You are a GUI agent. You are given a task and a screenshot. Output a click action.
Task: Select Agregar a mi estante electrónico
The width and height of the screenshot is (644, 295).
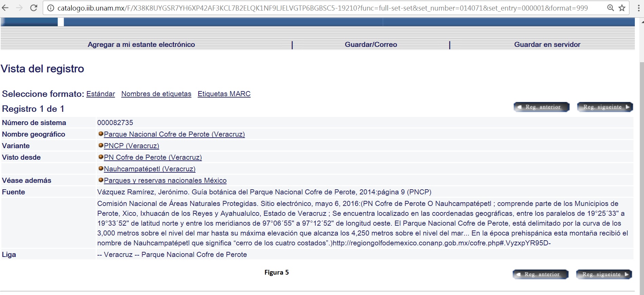pyautogui.click(x=141, y=45)
